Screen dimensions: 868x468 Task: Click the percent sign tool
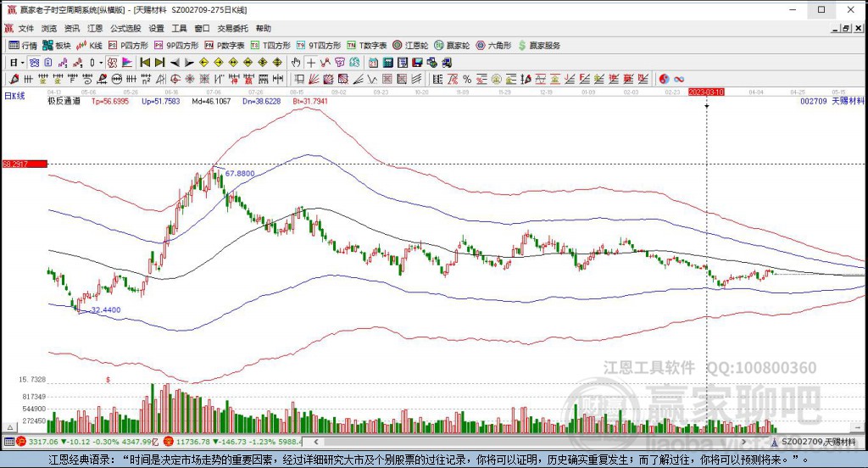point(467,79)
